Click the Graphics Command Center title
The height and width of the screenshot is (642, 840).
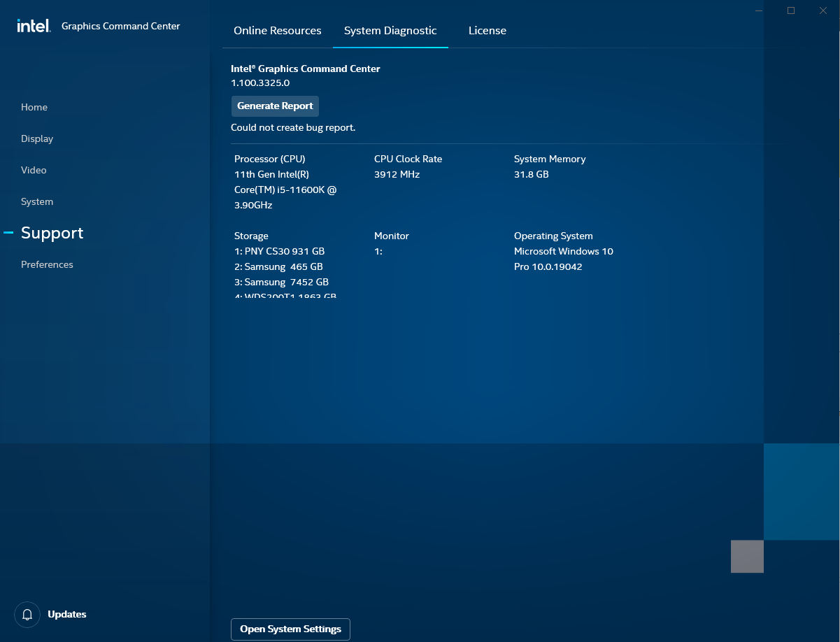click(x=120, y=25)
